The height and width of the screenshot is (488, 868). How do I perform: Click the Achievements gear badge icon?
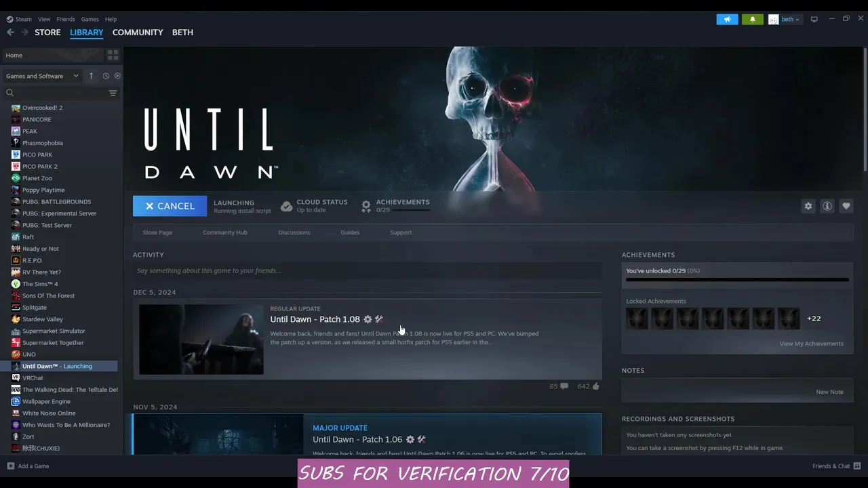tap(366, 206)
